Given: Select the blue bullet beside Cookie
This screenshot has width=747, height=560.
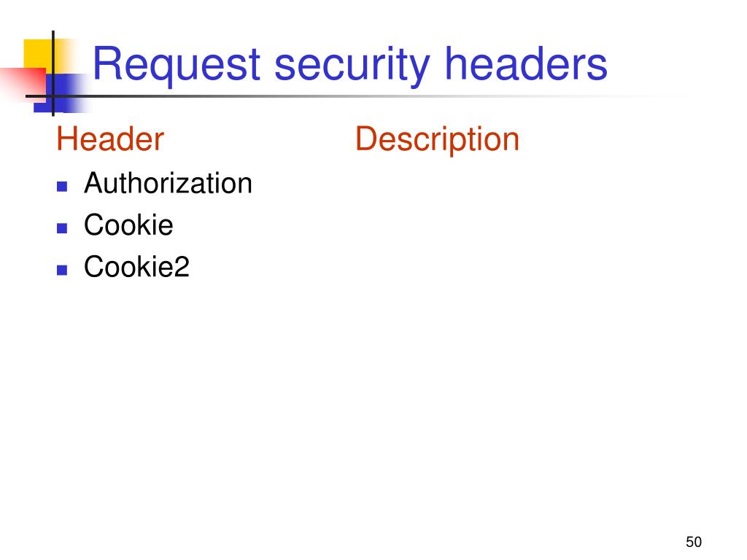Looking at the screenshot, I should [62, 228].
